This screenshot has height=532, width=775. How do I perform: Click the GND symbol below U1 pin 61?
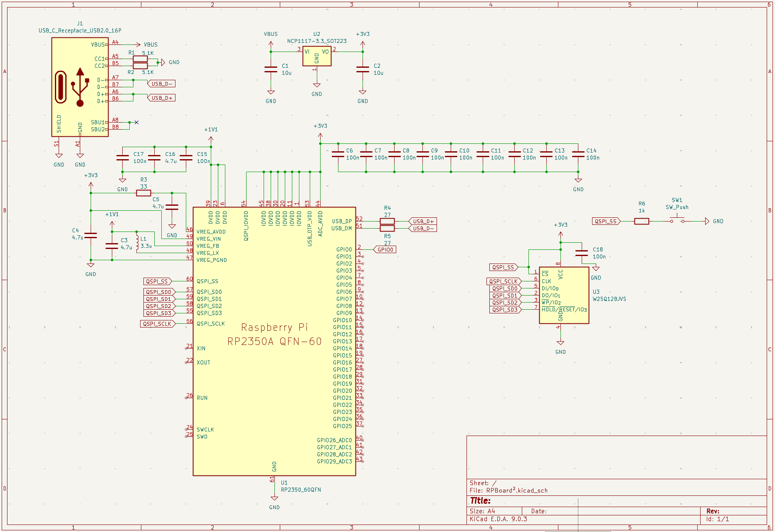tap(274, 499)
